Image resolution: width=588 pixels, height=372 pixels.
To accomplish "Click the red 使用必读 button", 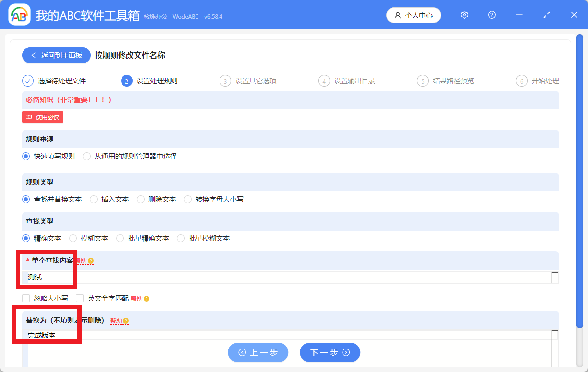I will click(x=42, y=117).
